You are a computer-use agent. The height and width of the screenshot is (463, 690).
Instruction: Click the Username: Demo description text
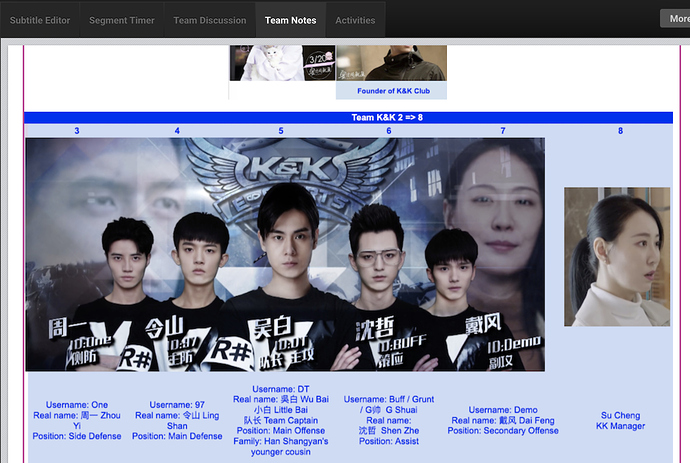pos(503,420)
